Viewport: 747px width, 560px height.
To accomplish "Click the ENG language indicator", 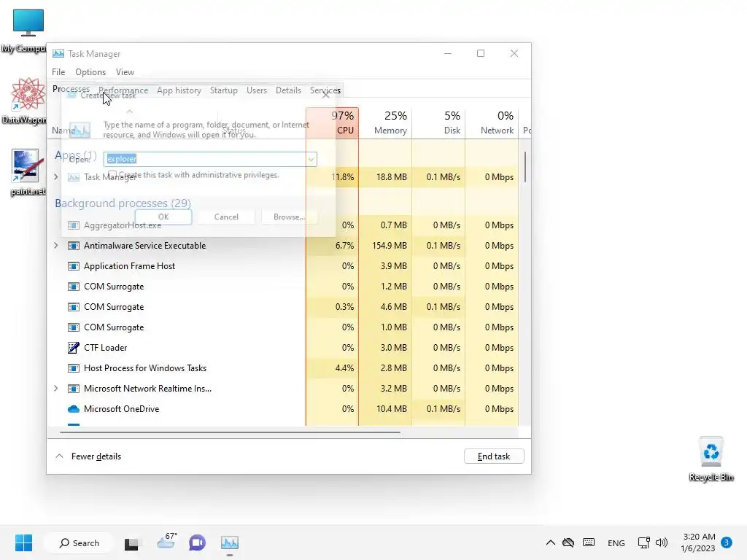I will [x=616, y=542].
